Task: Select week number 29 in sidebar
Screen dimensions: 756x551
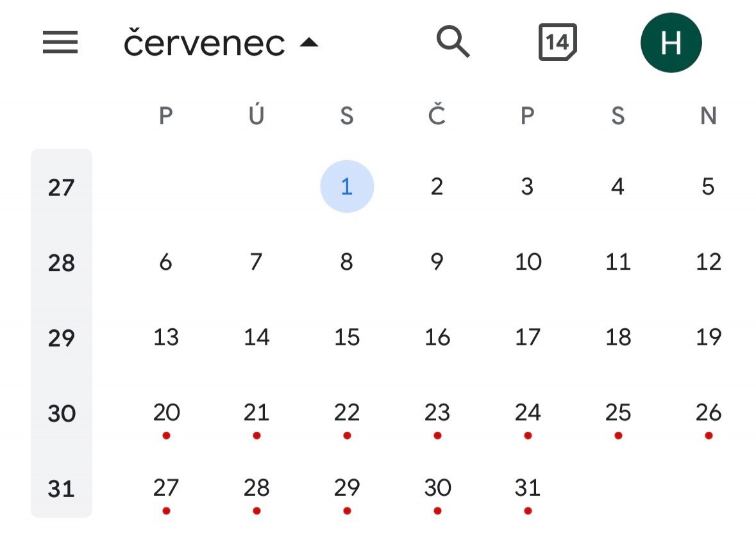Action: 62,338
